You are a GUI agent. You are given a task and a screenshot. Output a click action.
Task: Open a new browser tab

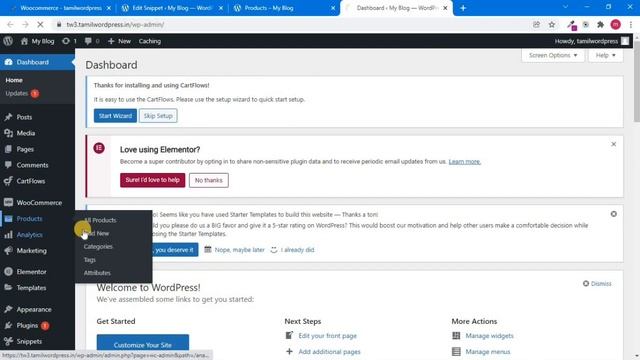pos(463,8)
